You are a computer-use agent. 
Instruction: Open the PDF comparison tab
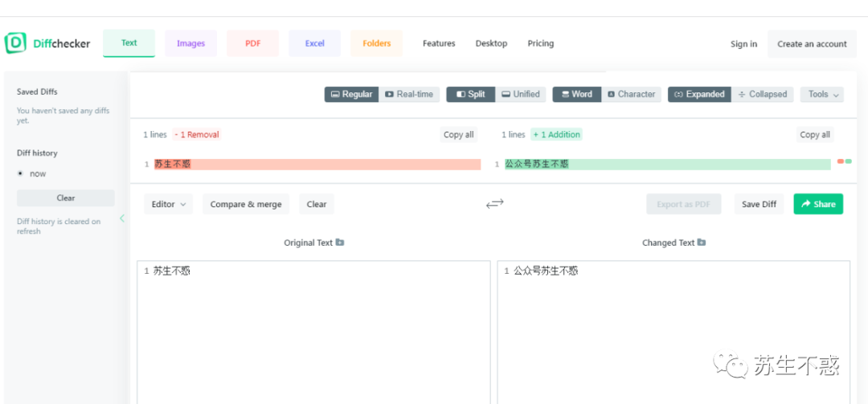click(253, 43)
